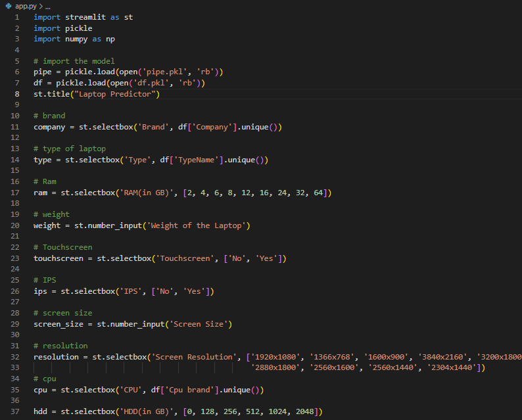Click the 'company' variable on line 11
This screenshot has height=420, width=522.
point(49,127)
